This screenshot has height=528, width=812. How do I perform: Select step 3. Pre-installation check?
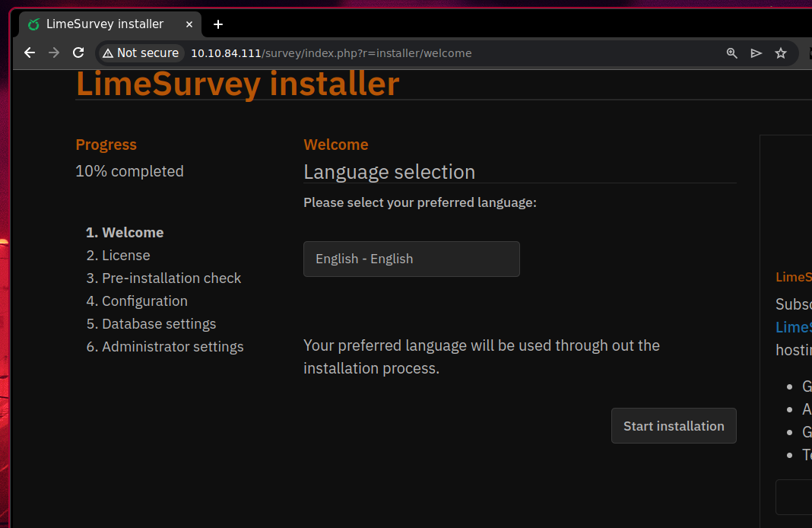(163, 278)
